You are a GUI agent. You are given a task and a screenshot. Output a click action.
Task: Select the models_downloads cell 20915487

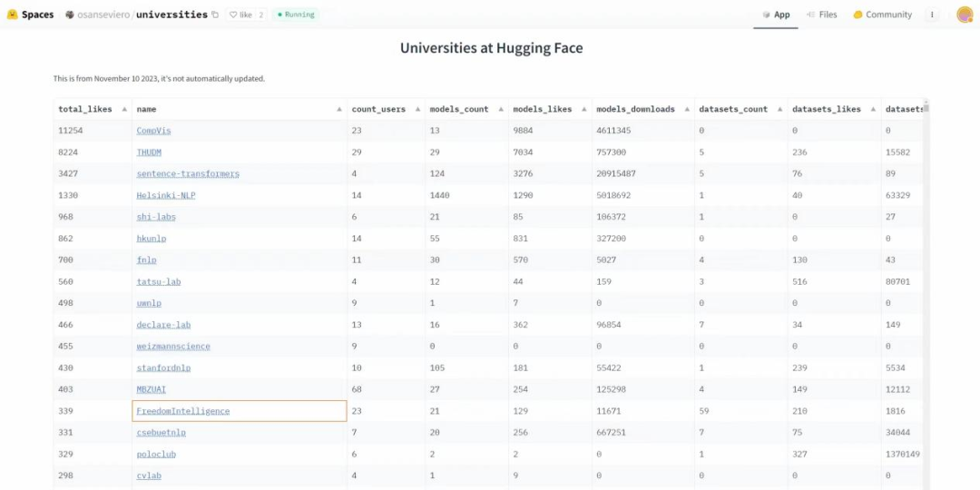pos(642,173)
